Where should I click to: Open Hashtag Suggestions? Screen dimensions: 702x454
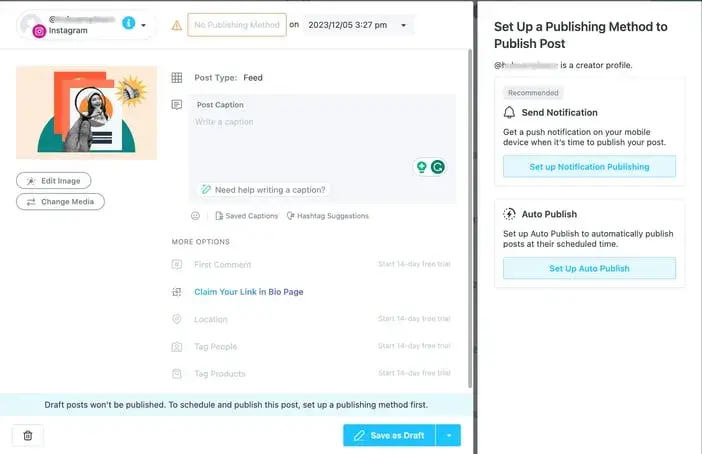(327, 215)
